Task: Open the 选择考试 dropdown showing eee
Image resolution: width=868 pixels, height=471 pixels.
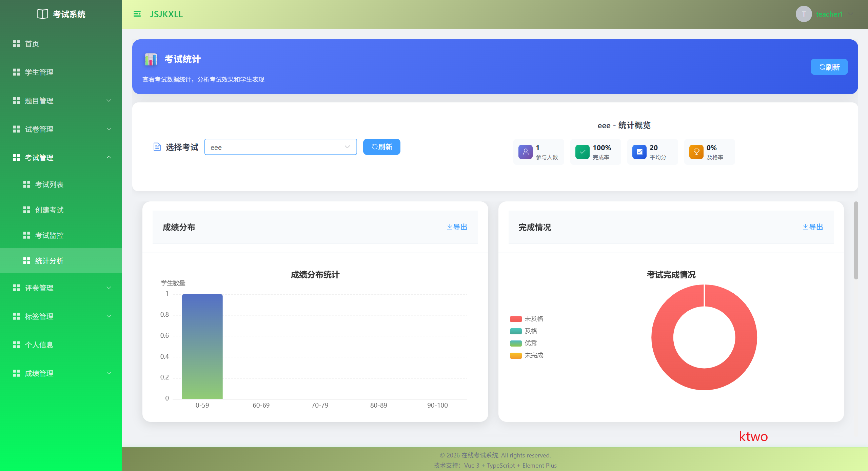Action: coord(280,147)
